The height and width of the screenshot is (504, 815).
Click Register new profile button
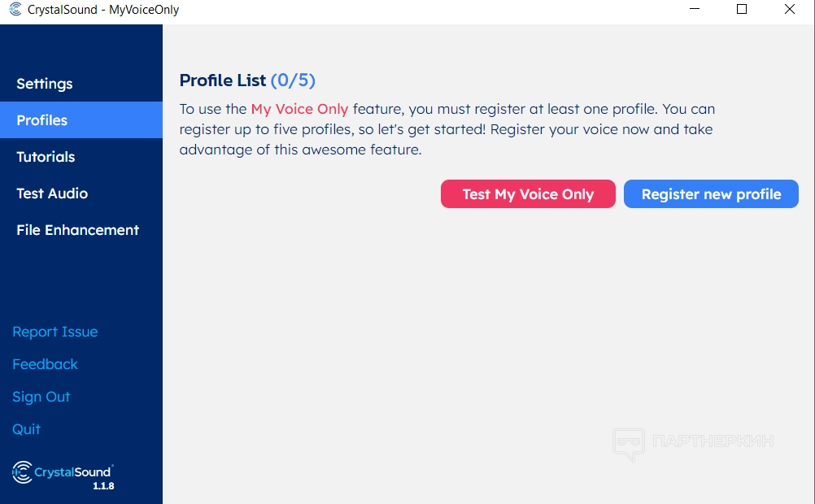click(x=711, y=194)
